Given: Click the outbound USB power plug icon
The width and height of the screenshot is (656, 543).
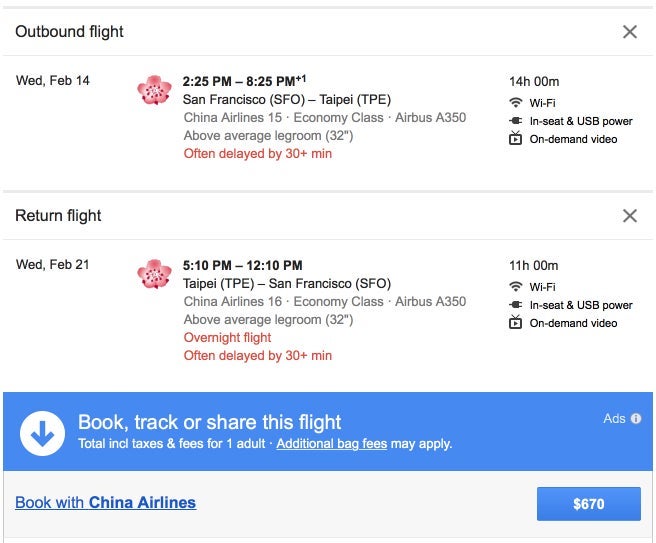Looking at the screenshot, I should click(x=516, y=121).
